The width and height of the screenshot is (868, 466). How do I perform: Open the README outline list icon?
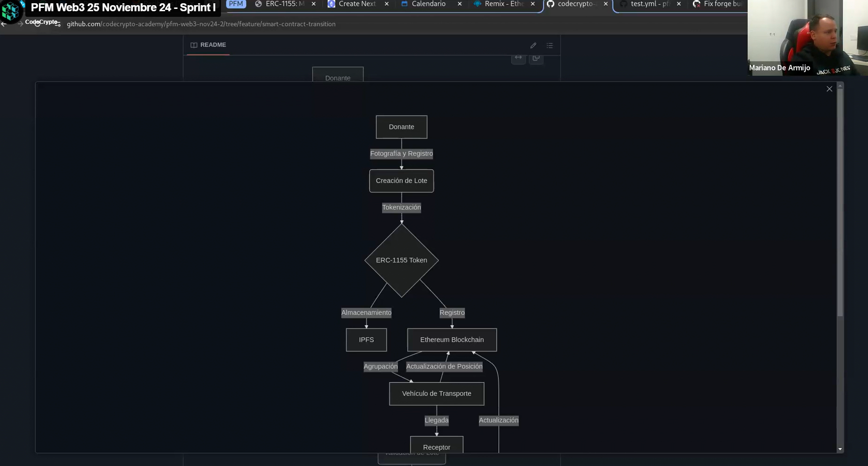pos(550,45)
